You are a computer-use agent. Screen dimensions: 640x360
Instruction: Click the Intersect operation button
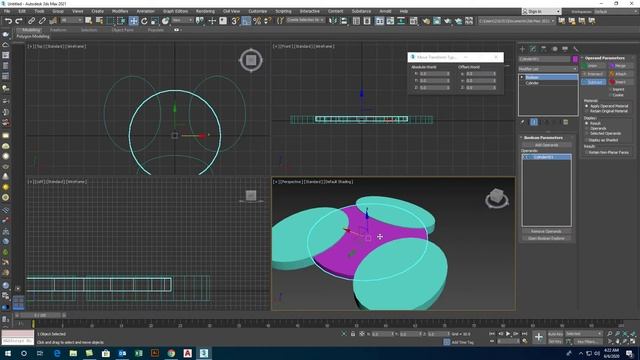pos(594,74)
